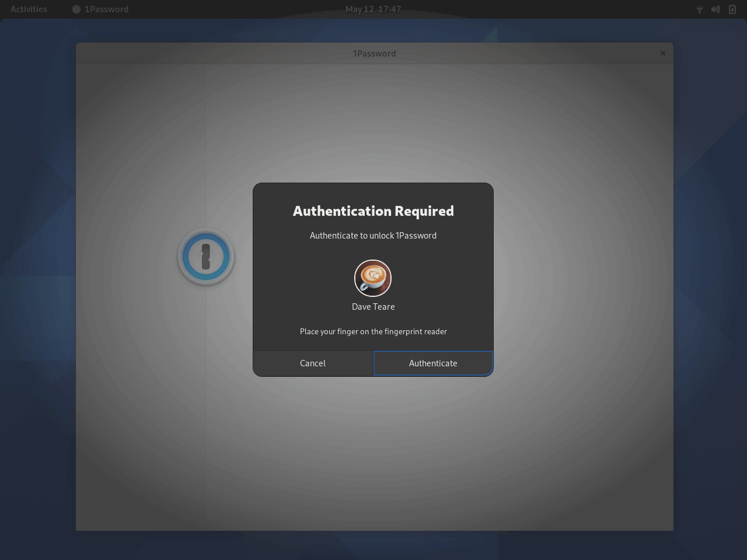Open the battery charging indicator icon
The height and width of the screenshot is (560, 747).
pyautogui.click(x=732, y=9)
